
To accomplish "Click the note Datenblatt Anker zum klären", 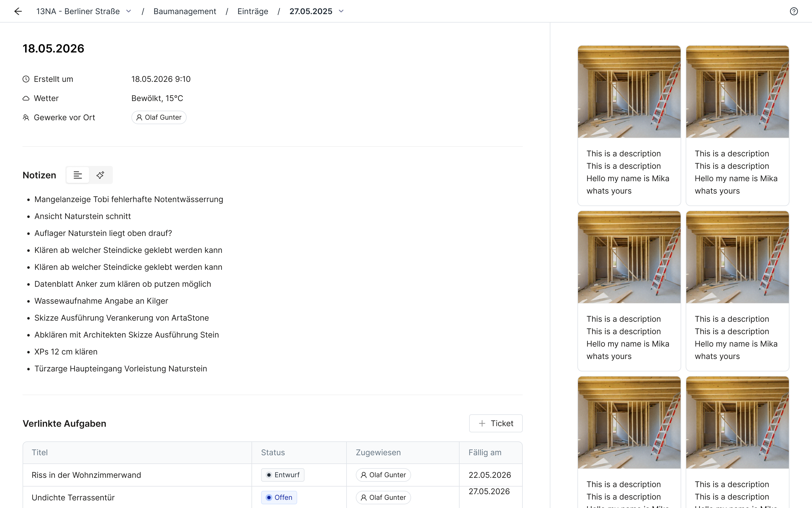I will [122, 284].
